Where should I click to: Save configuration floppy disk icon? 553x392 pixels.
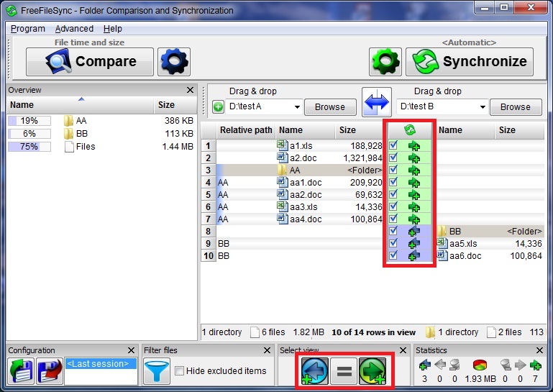[x=50, y=371]
